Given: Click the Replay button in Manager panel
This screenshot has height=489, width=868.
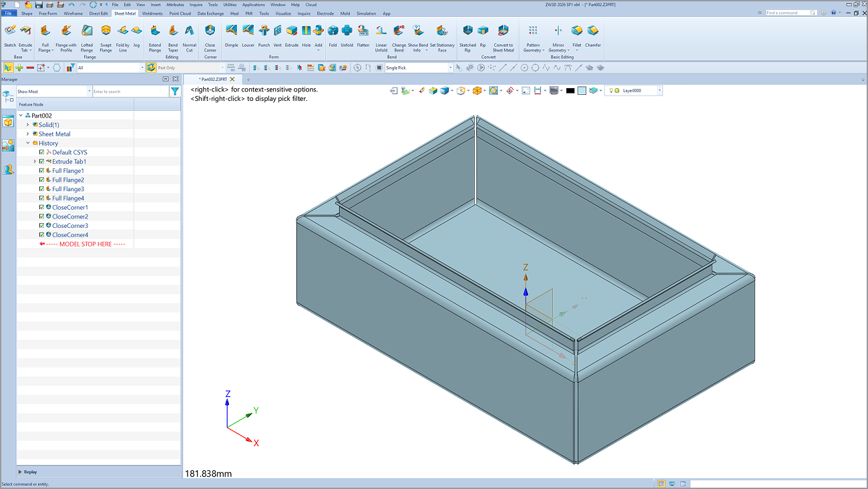Looking at the screenshot, I should 30,472.
